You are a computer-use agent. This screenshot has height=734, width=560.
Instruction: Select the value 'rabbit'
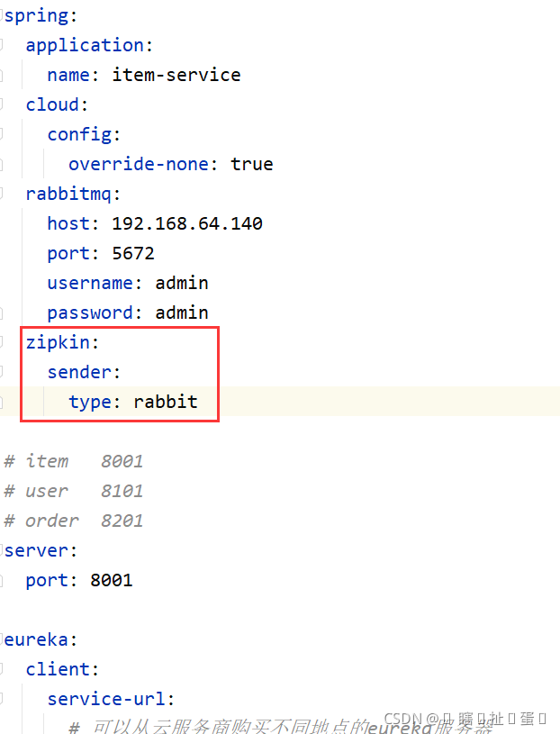pos(166,402)
